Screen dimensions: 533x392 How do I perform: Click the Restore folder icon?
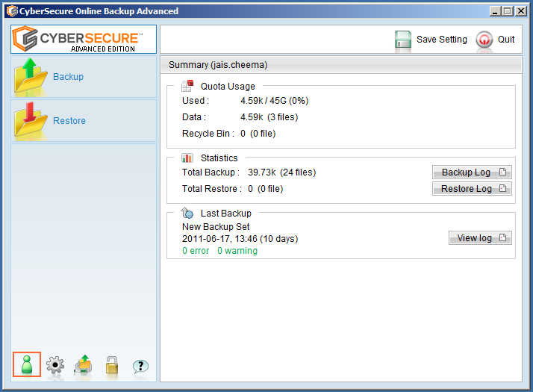click(x=31, y=120)
